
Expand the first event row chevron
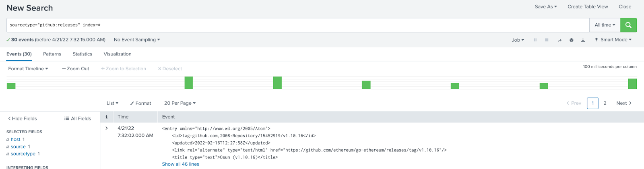[x=107, y=128]
